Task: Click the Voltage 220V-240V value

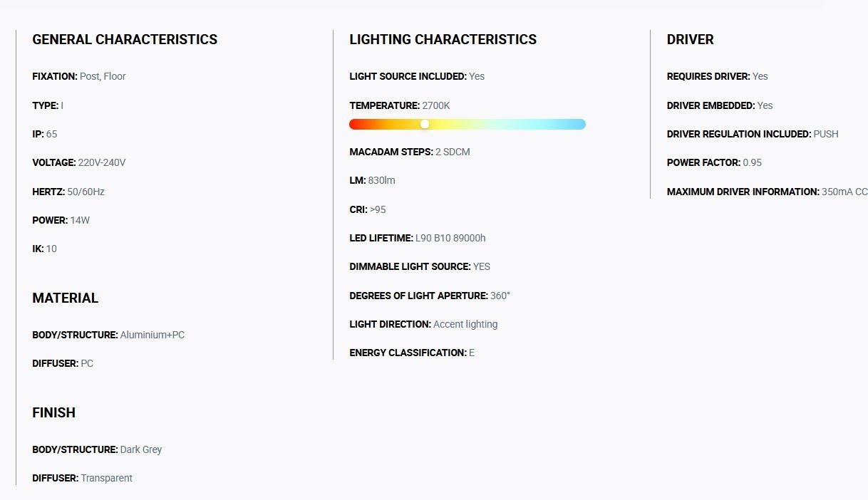Action: [102, 162]
